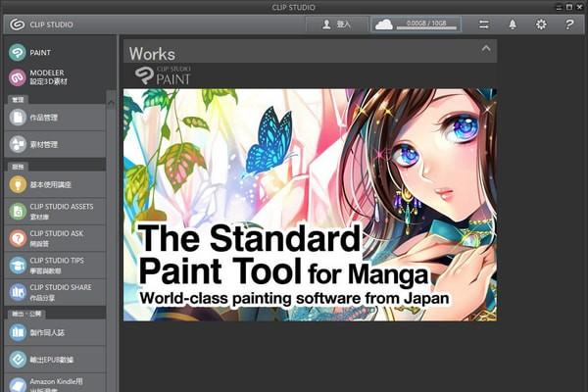Launch PAINT from the sidebar
Viewport: 588px width, 392px height.
point(30,53)
